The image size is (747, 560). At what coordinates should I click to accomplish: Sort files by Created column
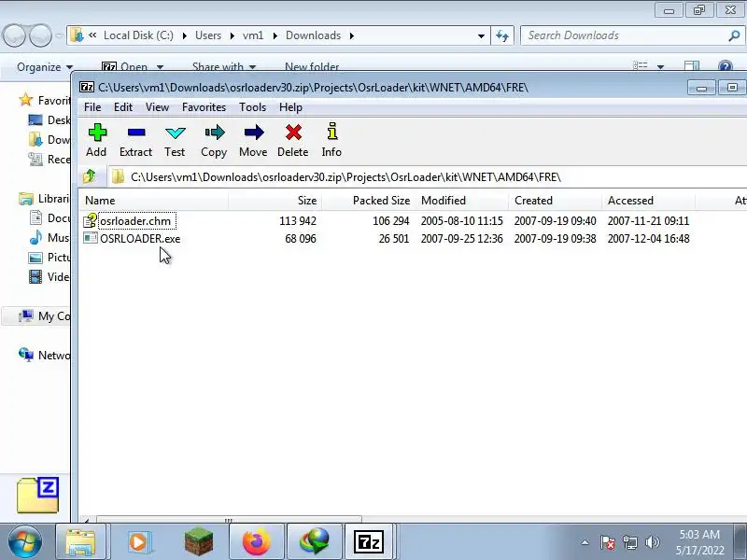556,201
